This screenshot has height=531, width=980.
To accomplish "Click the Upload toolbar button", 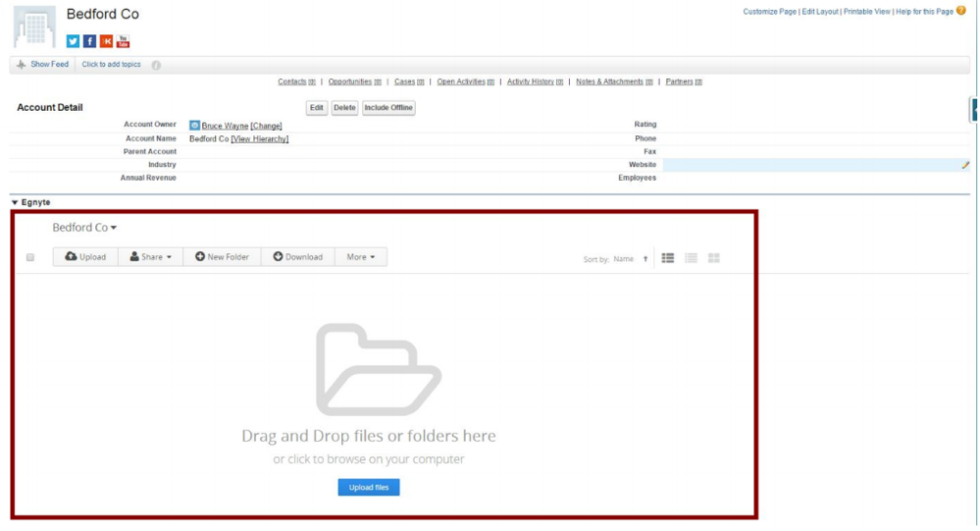I will (85, 257).
